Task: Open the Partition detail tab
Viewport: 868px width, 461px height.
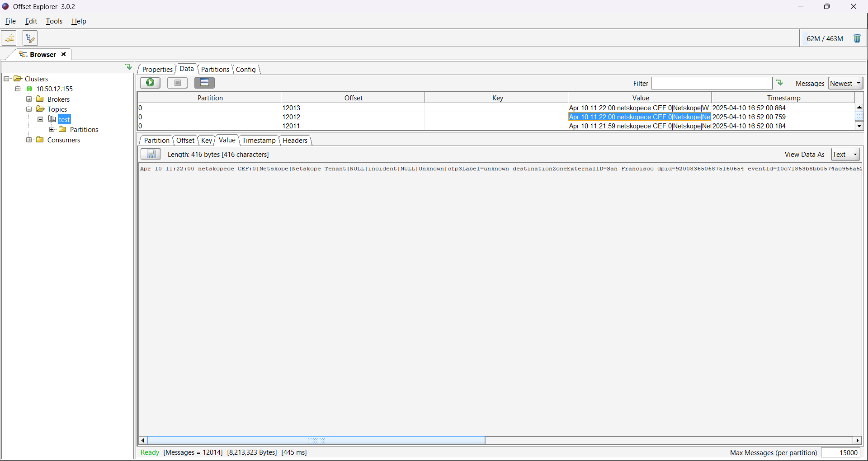Action: tap(157, 140)
